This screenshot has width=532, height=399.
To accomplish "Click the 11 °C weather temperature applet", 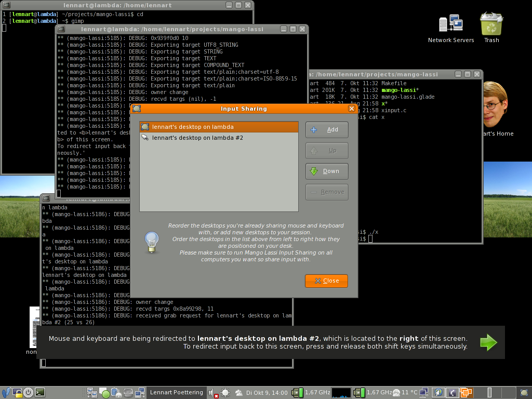I will [x=405, y=393].
